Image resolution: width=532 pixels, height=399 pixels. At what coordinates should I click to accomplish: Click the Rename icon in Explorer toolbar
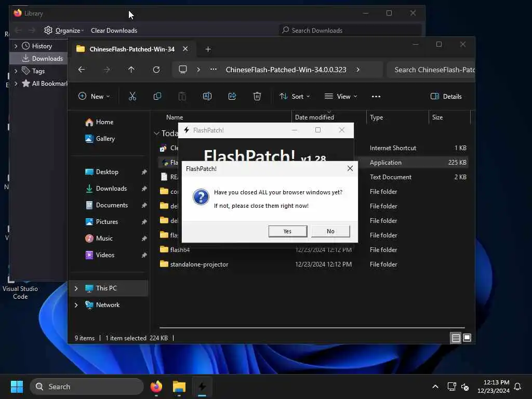pos(207,96)
